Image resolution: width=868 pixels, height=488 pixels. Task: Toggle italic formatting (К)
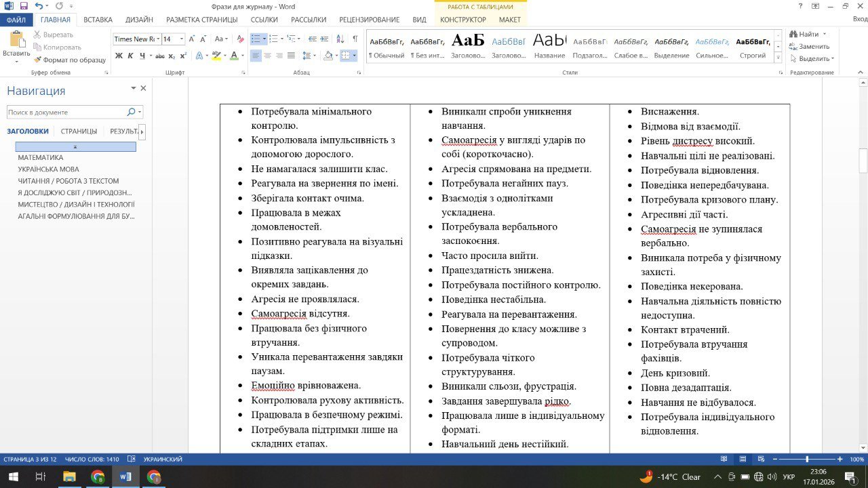(x=130, y=56)
